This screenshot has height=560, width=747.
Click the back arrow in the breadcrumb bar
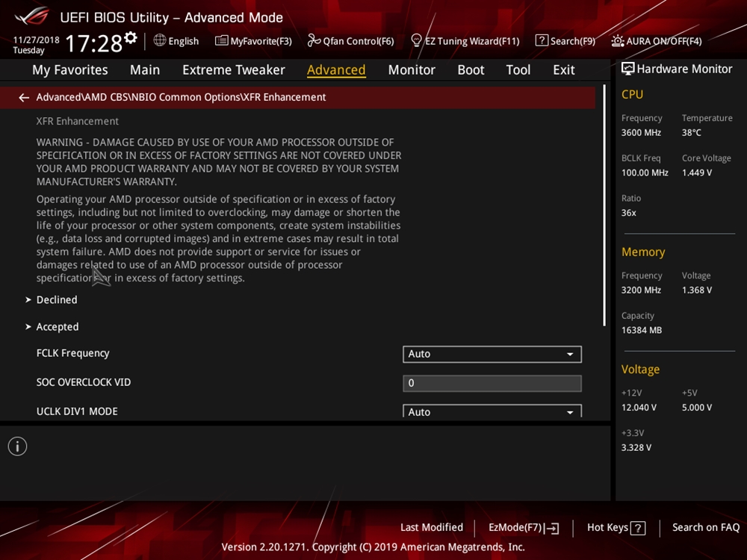pos(24,98)
